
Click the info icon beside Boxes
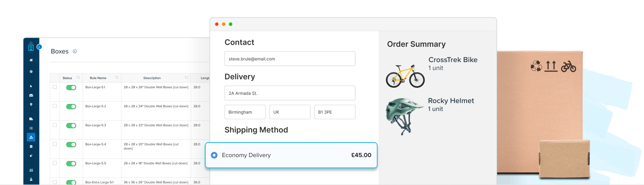(x=74, y=51)
